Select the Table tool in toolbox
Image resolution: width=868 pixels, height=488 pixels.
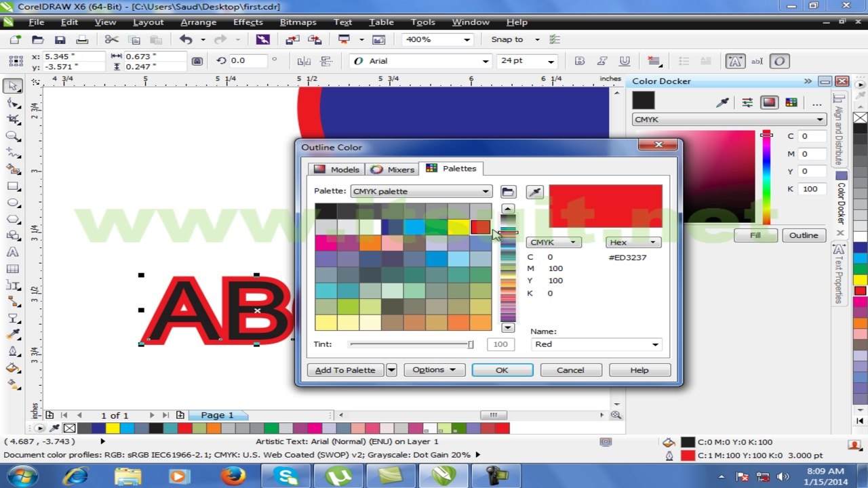pos(13,269)
